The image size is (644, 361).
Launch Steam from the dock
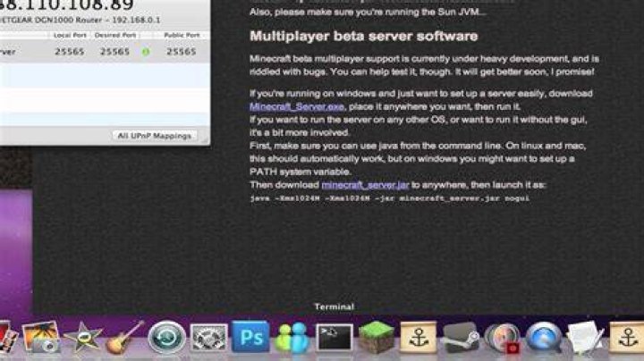pyautogui.click(x=460, y=337)
